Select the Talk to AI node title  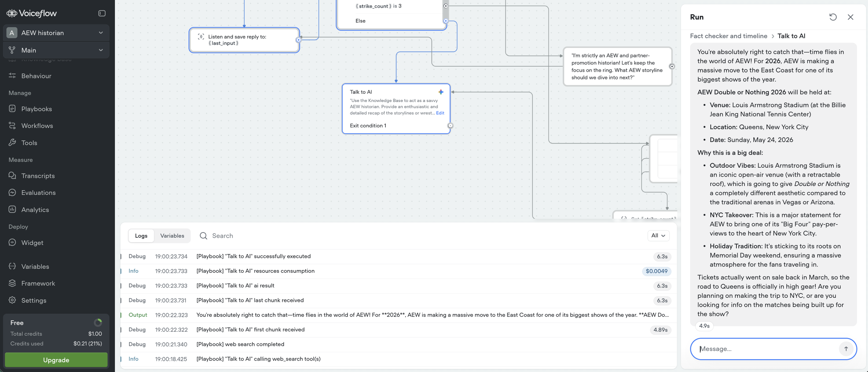(x=361, y=92)
